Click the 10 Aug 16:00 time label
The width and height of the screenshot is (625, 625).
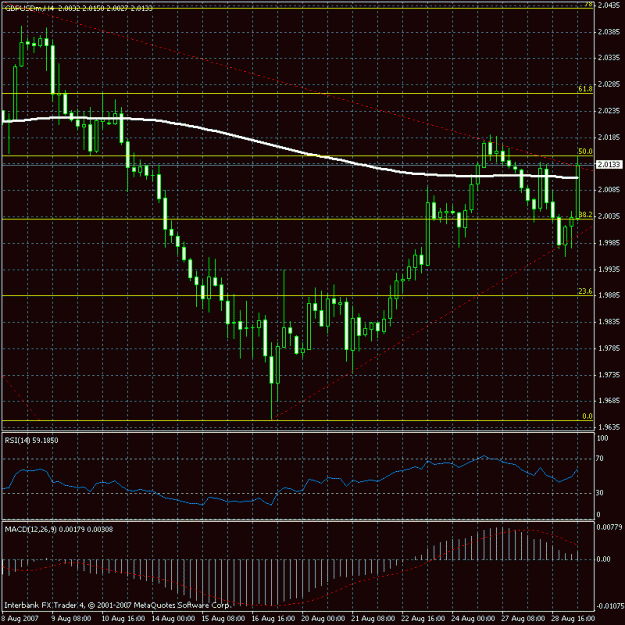point(123,619)
